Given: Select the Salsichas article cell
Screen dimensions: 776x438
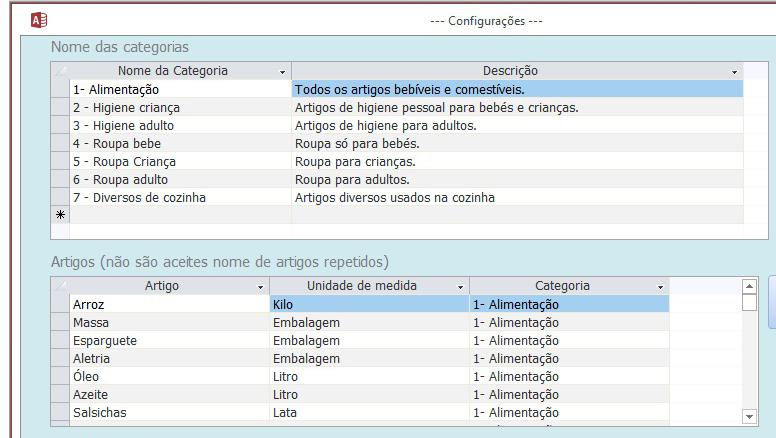Looking at the screenshot, I should (x=170, y=412).
